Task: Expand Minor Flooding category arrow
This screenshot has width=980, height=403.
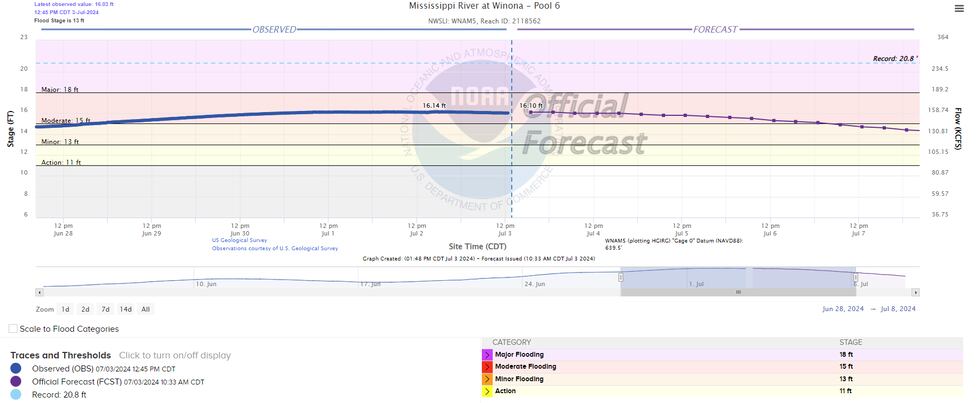Action: click(x=487, y=379)
